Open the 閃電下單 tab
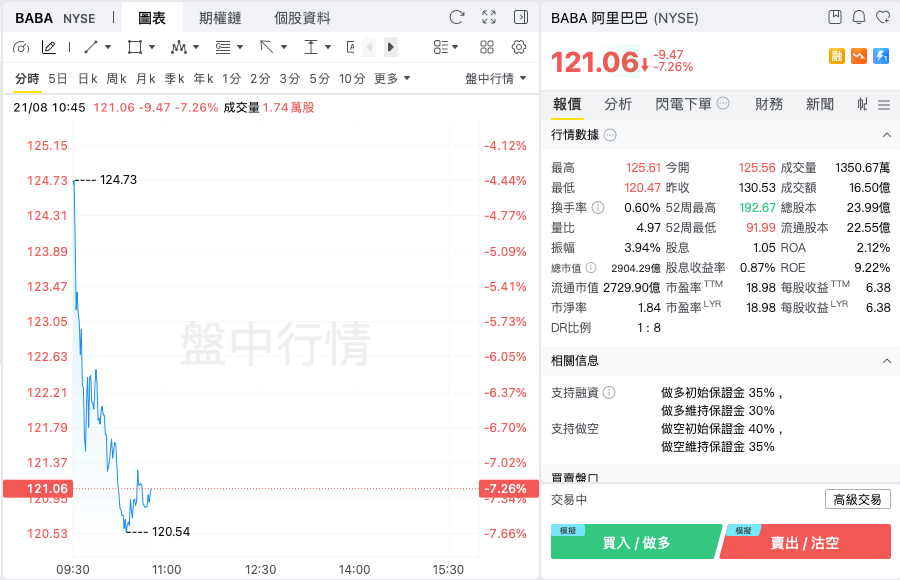Image resolution: width=900 pixels, height=580 pixels. coord(683,104)
